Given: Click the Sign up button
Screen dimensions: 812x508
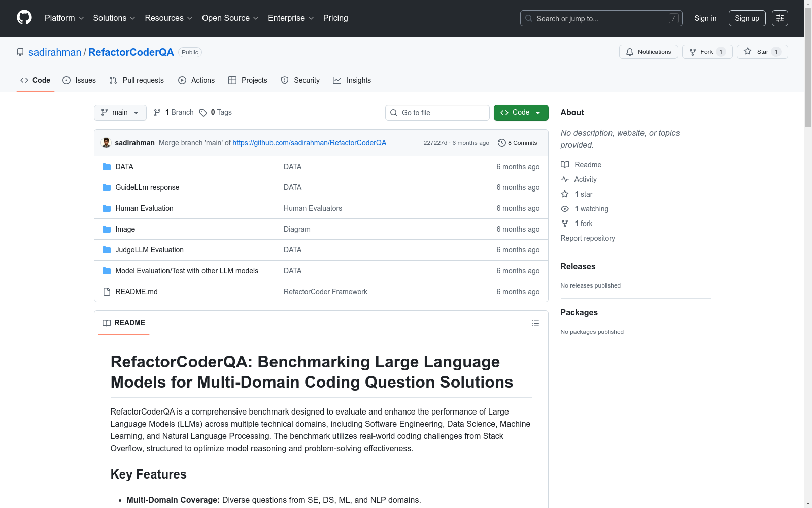Looking at the screenshot, I should click(747, 18).
